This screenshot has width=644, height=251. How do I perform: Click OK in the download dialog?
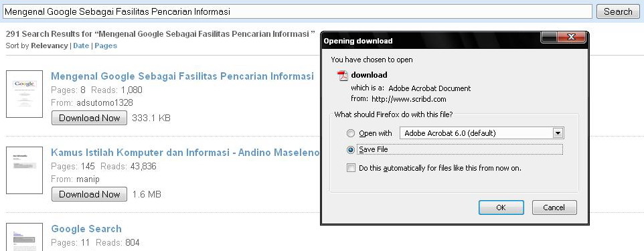click(x=501, y=207)
